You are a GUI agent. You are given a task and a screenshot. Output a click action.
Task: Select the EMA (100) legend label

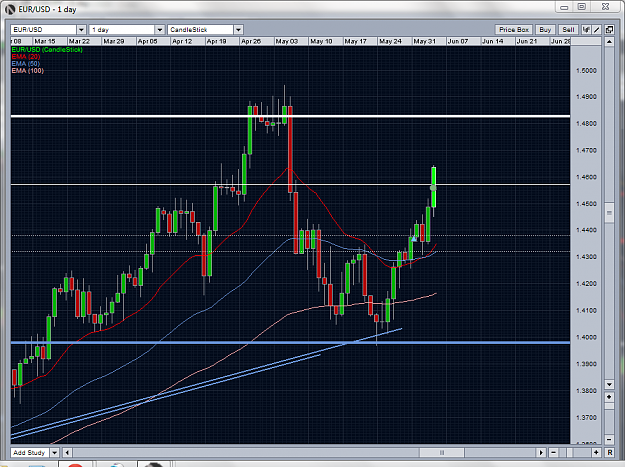click(x=28, y=71)
